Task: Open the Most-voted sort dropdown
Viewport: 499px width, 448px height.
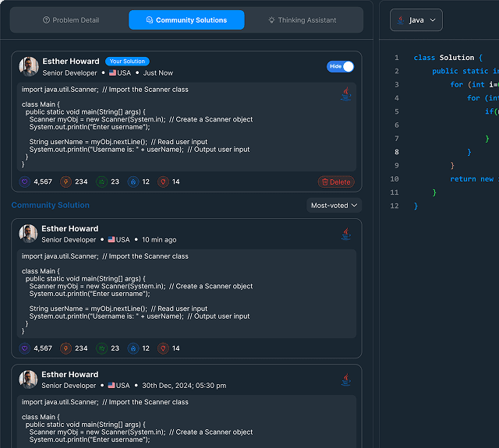Action: tap(334, 206)
